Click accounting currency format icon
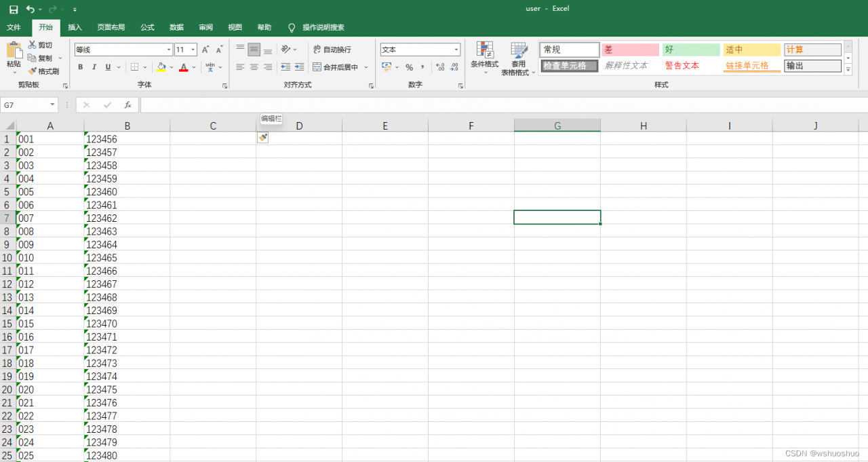The width and height of the screenshot is (868, 462). point(387,67)
